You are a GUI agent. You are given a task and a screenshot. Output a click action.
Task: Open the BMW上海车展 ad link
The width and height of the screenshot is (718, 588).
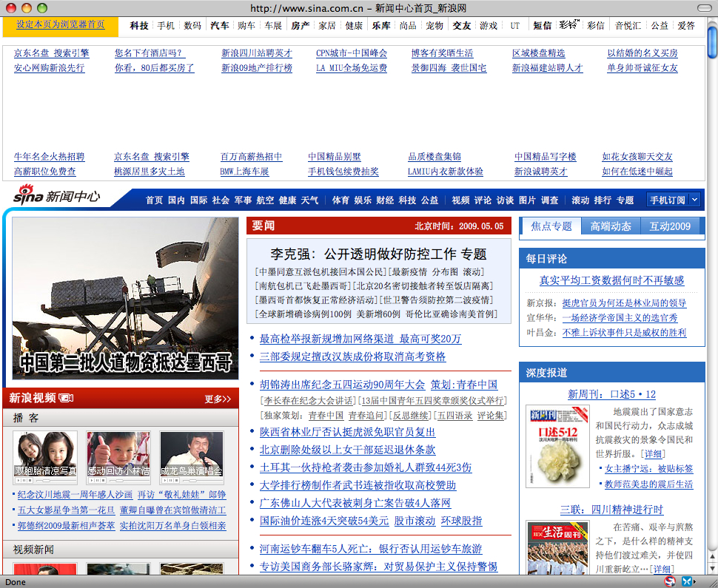point(244,172)
